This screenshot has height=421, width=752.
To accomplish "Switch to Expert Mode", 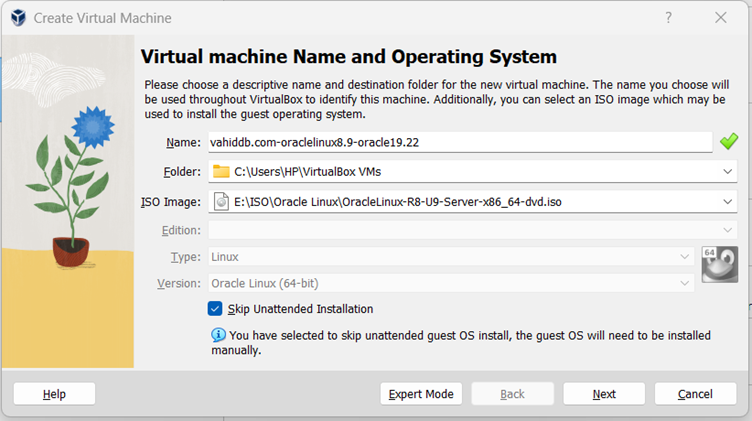I will [x=421, y=394].
